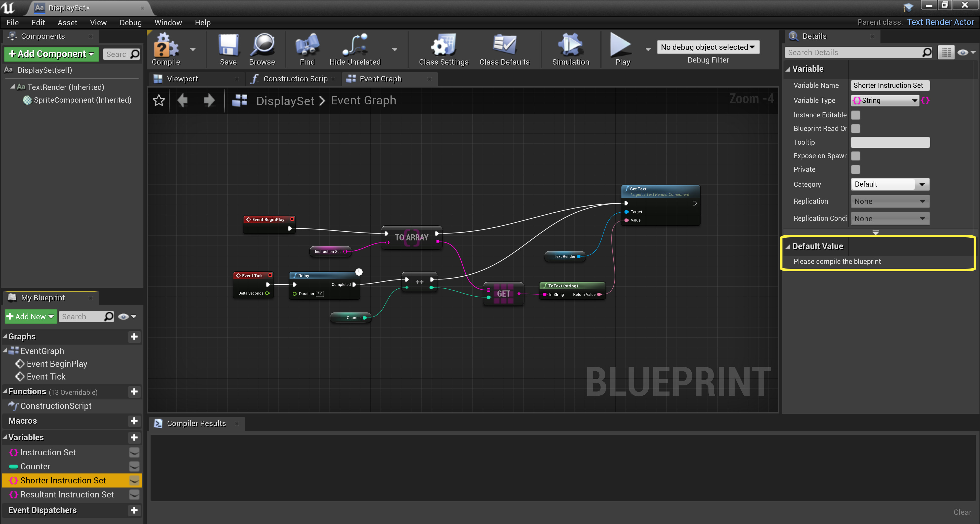Enable Instance Editable checkbox

(x=856, y=115)
